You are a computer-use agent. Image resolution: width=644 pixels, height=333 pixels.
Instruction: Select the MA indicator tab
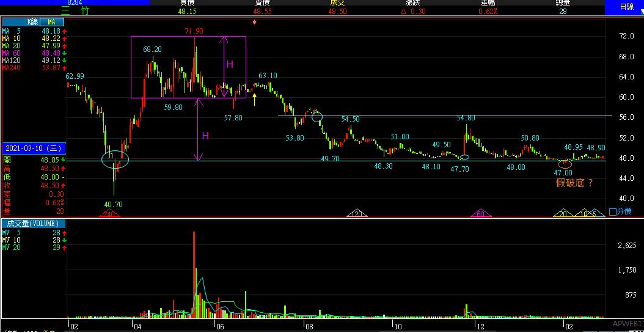tap(51, 22)
